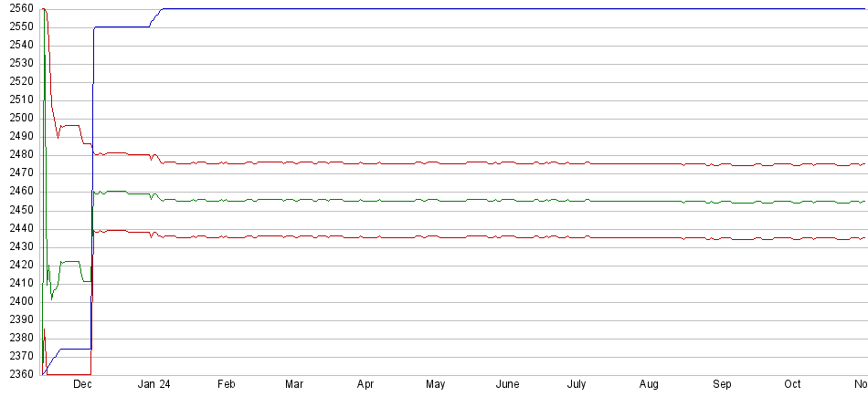Click the 2500 y-axis value label

pos(17,119)
